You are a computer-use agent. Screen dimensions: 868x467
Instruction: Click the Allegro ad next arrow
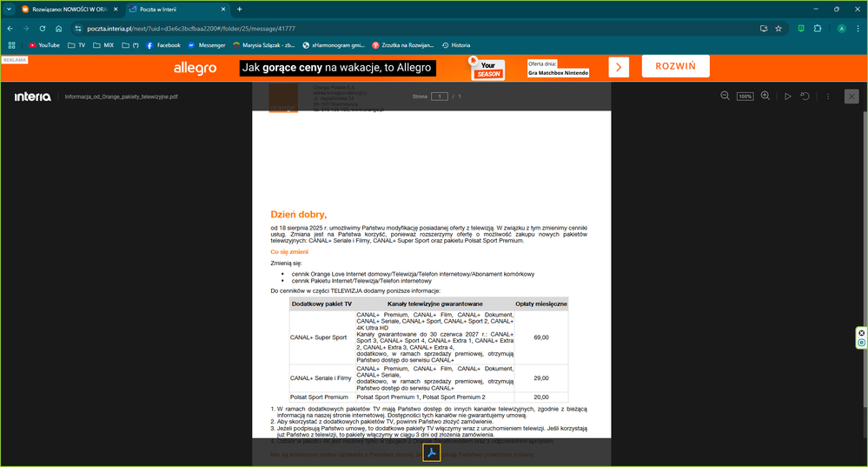(619, 68)
